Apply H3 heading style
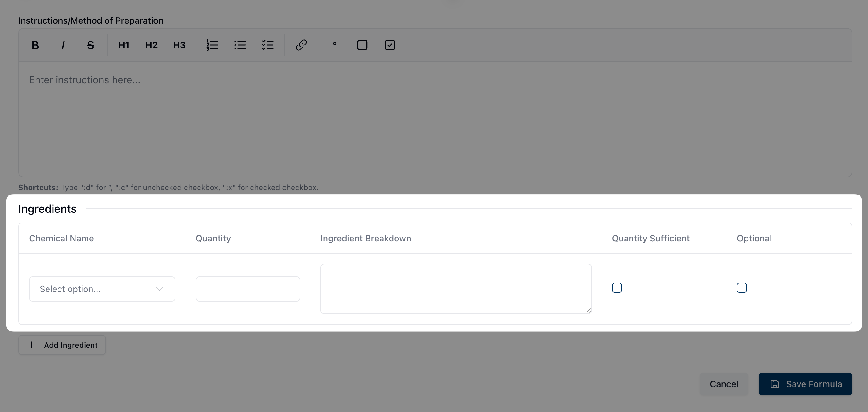 click(x=179, y=45)
